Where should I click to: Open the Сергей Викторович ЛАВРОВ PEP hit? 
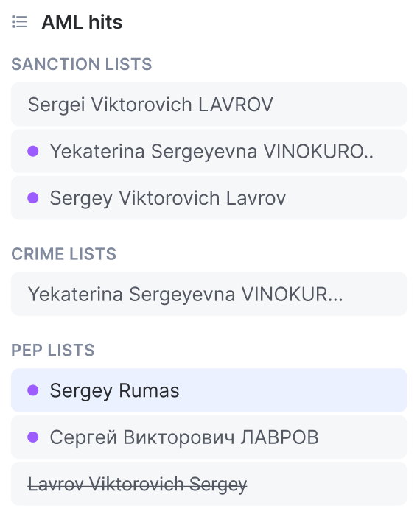pos(209,437)
